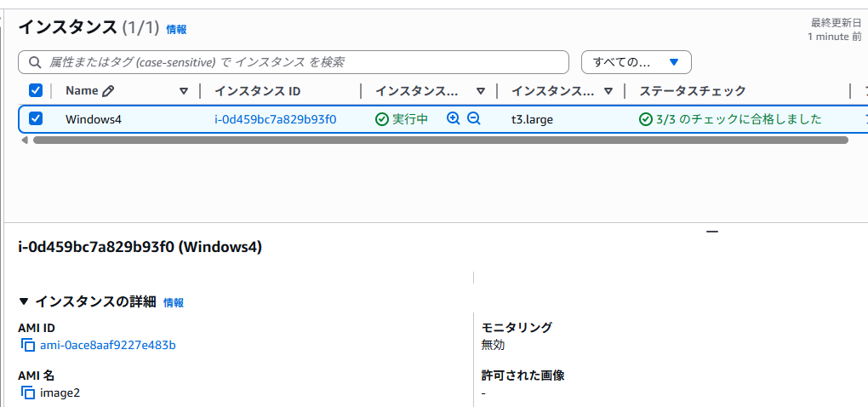Viewport: 868px width, 407px height.
Task: Copy AMI name image2 using its copy icon
Action: (x=28, y=393)
